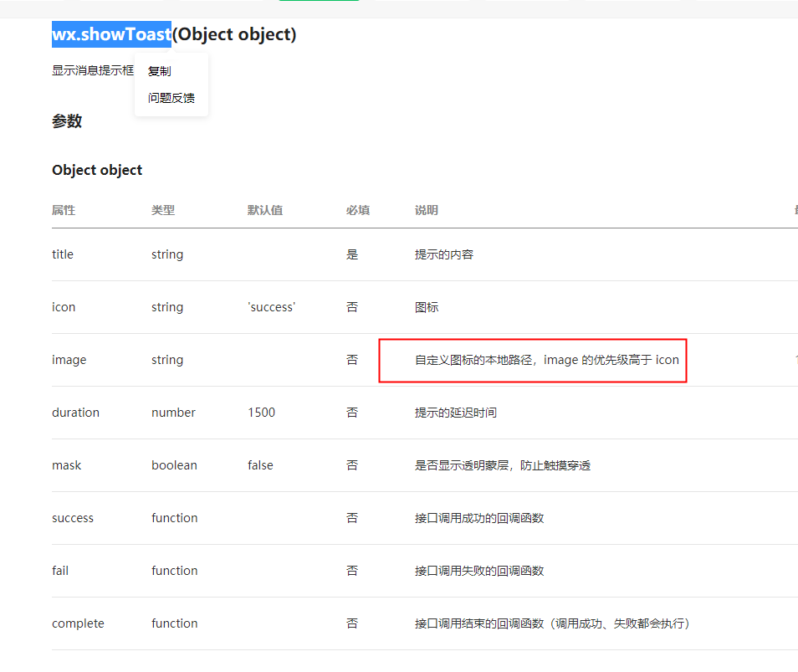Click the 默认值 column header
Viewport: 798px width, 672px height.
(x=265, y=210)
